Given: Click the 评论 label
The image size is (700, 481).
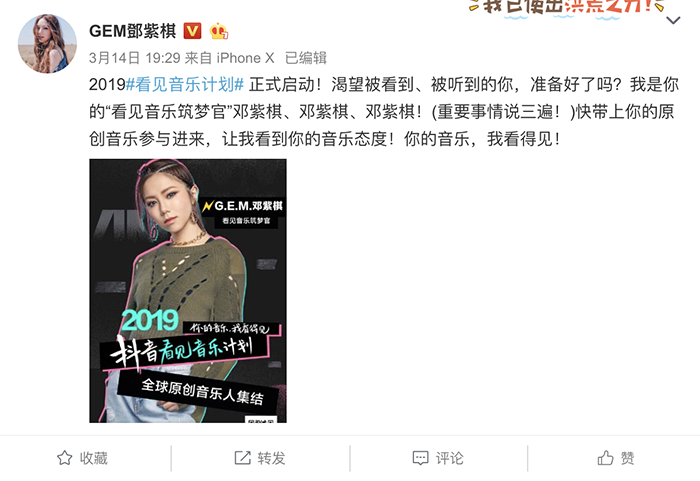Looking at the screenshot, I should (x=449, y=458).
